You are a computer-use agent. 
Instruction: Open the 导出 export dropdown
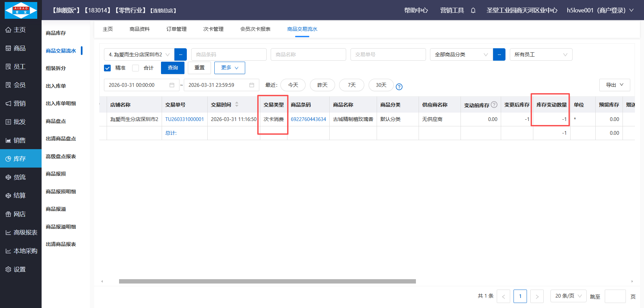tap(614, 85)
